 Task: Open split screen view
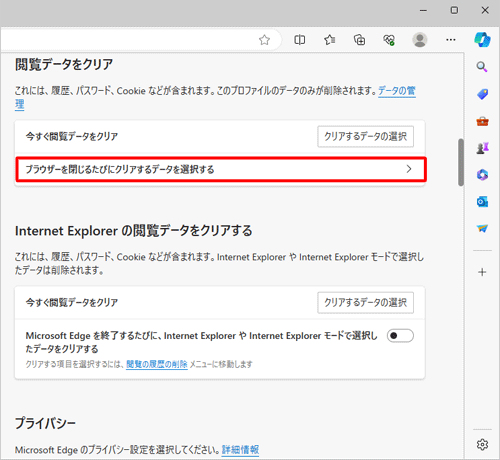point(300,40)
